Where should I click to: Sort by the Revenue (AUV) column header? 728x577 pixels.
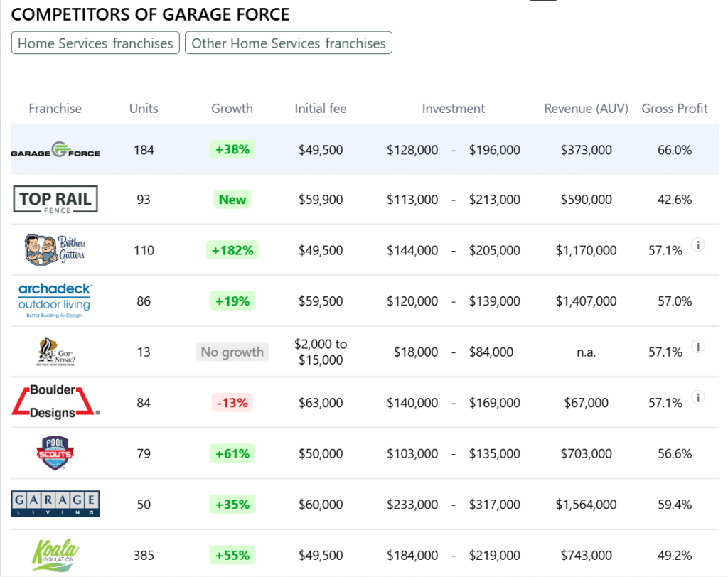[x=586, y=109]
